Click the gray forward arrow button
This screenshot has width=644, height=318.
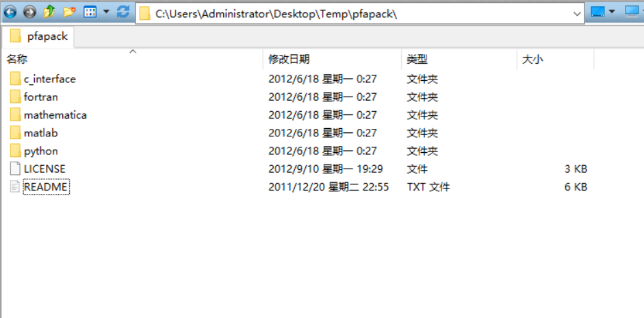coord(29,12)
